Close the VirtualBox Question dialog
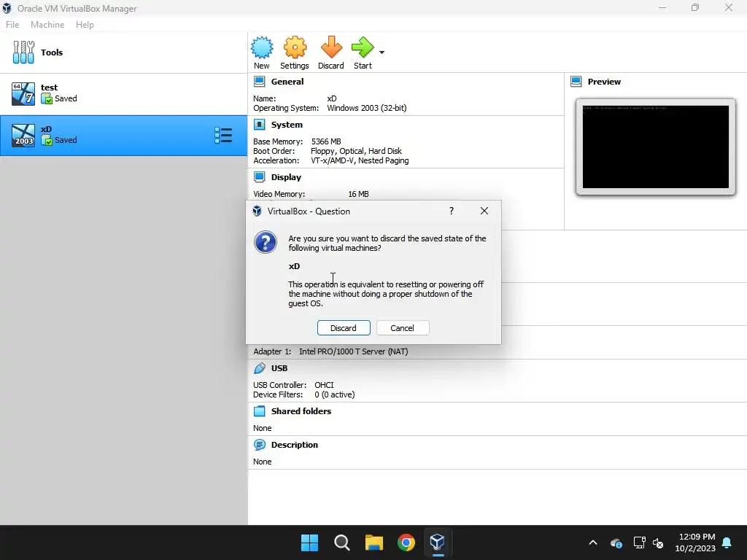Screen dimensions: 747x560 coord(484,211)
